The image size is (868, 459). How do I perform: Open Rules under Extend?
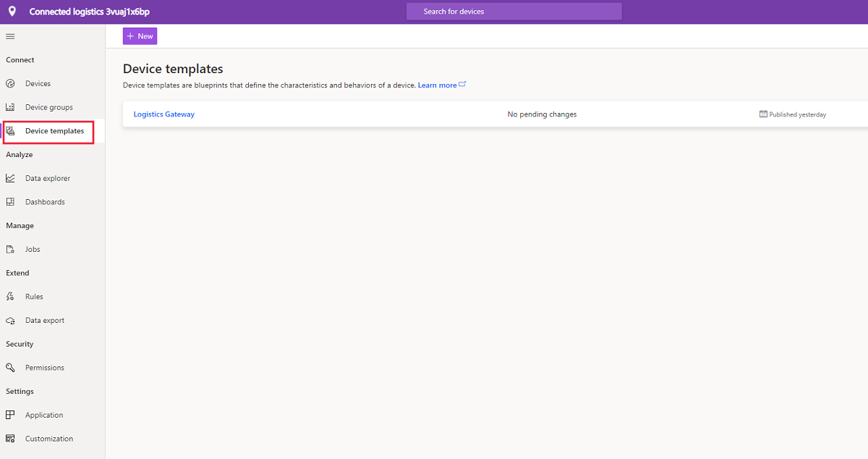(34, 296)
